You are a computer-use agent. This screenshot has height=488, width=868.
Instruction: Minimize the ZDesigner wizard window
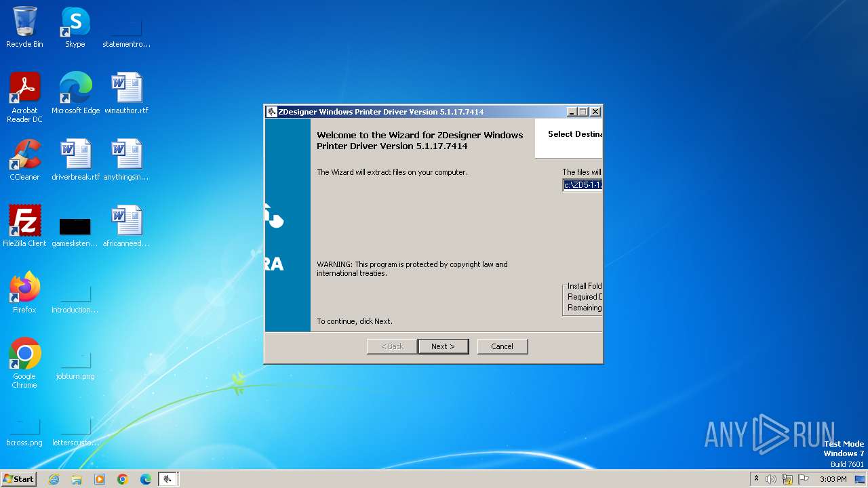pyautogui.click(x=572, y=112)
